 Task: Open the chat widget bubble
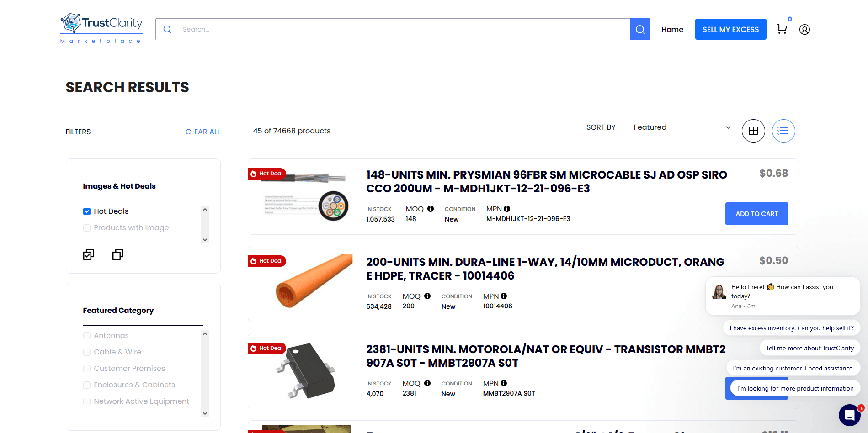click(x=850, y=415)
